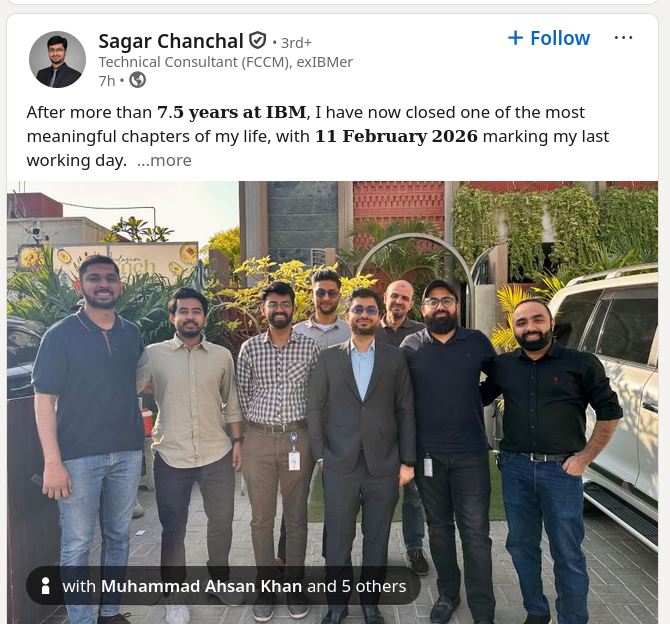This screenshot has width=670, height=624.
Task: Open Muhammad Ahsan Khan tagged name
Action: coord(201,586)
